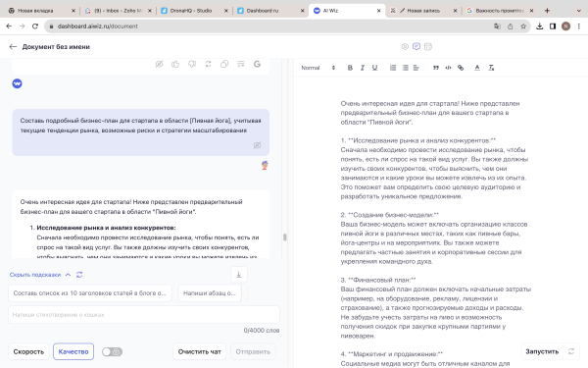Image resolution: width=588 pixels, height=368 pixels.
Task: Click Очистить чат button
Action: (200, 352)
